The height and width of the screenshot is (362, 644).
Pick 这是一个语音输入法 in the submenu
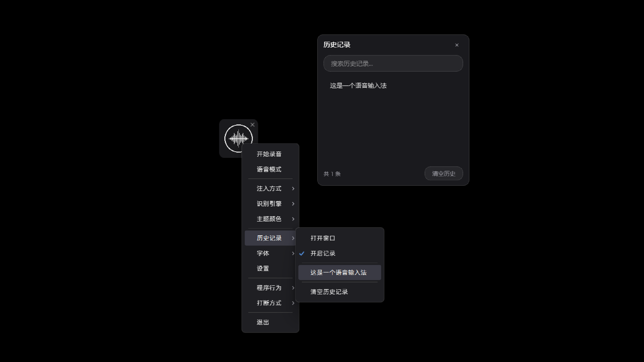pyautogui.click(x=340, y=273)
